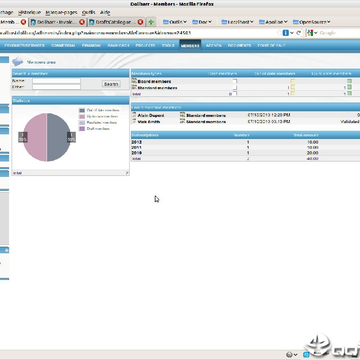Open a new tab with green plus
360x360 pixels.
151,22
